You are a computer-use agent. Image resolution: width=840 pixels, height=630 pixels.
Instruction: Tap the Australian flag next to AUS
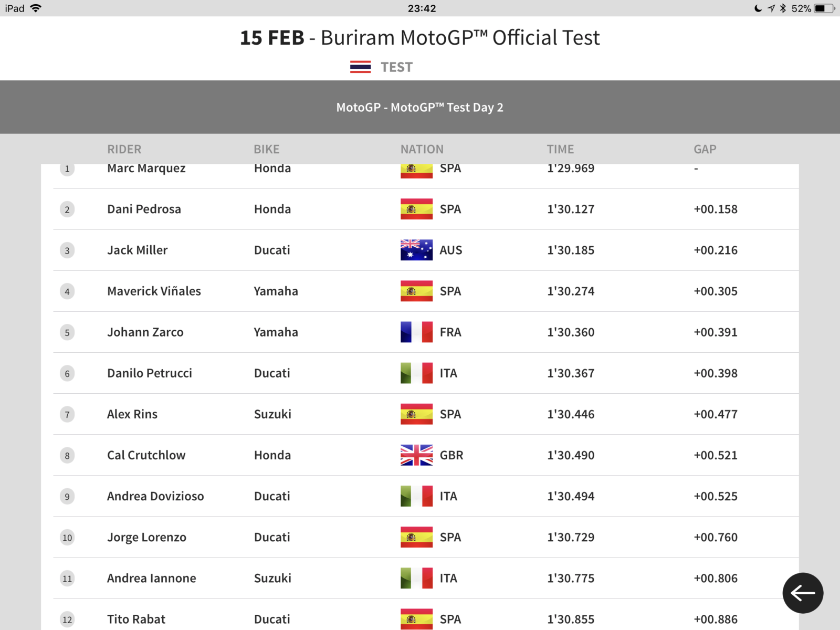[416, 250]
